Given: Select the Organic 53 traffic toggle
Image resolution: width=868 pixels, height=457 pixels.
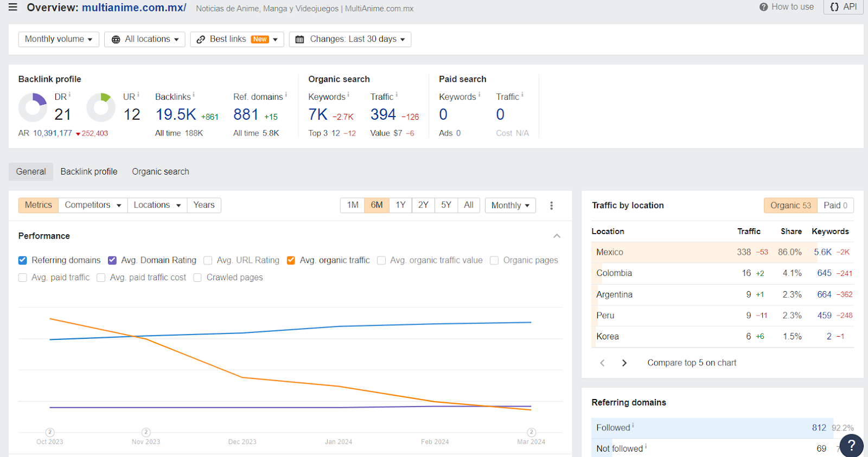Looking at the screenshot, I should pos(790,205).
